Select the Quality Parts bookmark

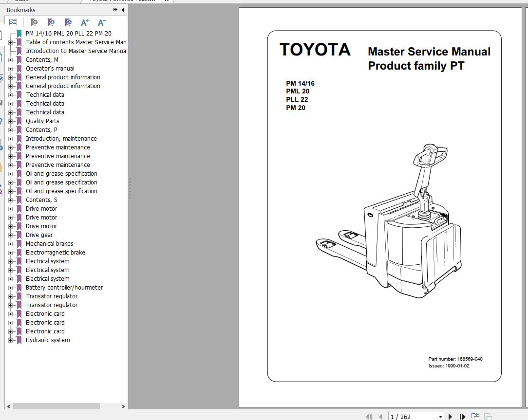(42, 121)
